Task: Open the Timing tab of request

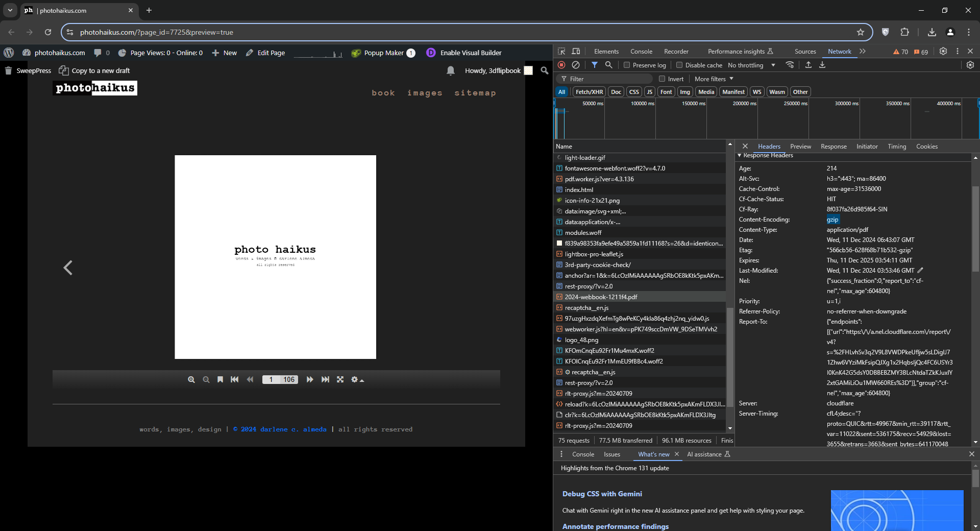Action: click(897, 146)
